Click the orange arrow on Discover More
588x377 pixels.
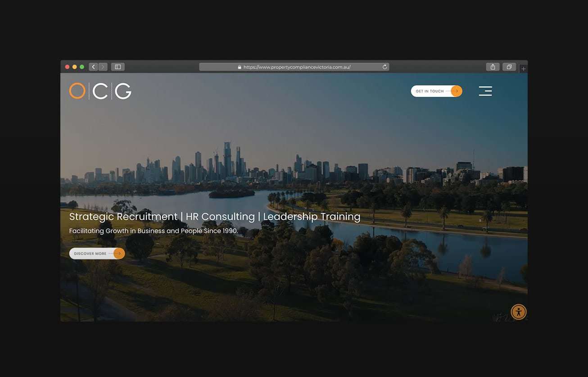coord(118,254)
